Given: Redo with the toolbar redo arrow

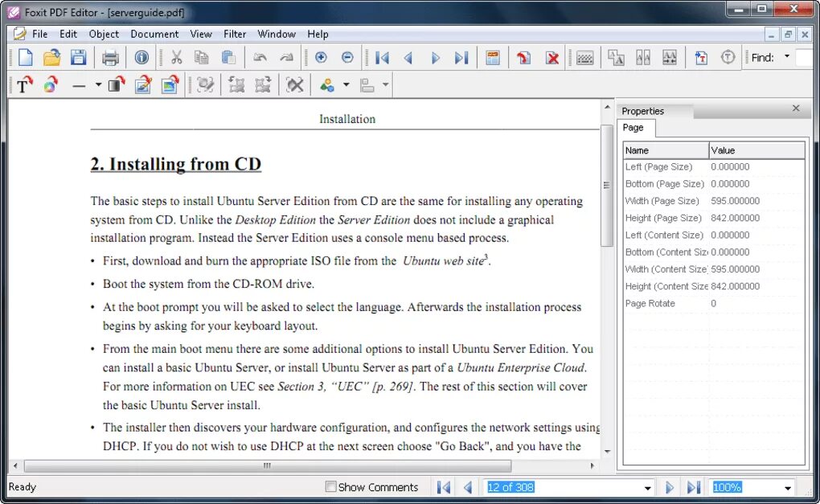Looking at the screenshot, I should (286, 57).
